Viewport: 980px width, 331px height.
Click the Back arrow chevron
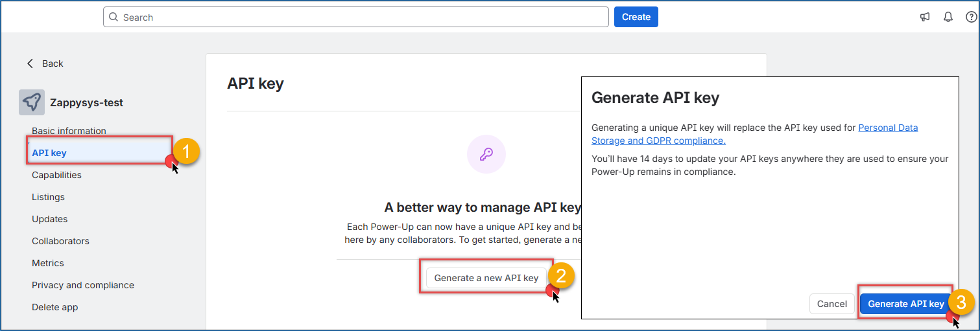30,63
